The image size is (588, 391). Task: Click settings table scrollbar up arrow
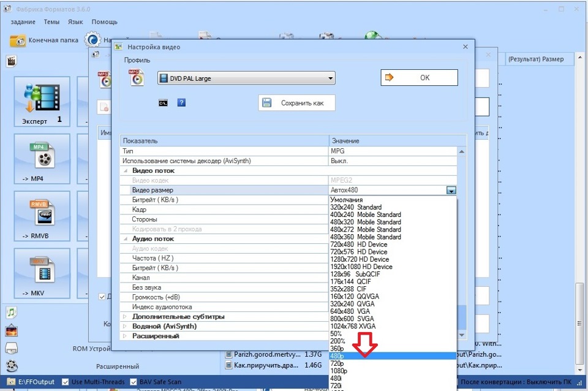462,151
